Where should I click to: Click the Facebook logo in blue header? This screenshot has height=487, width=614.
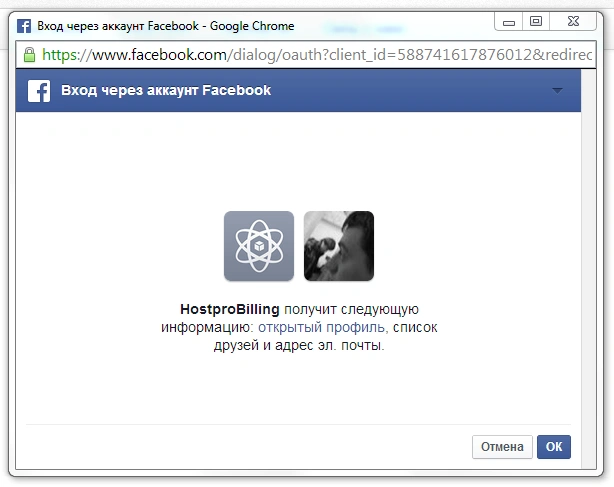point(39,91)
